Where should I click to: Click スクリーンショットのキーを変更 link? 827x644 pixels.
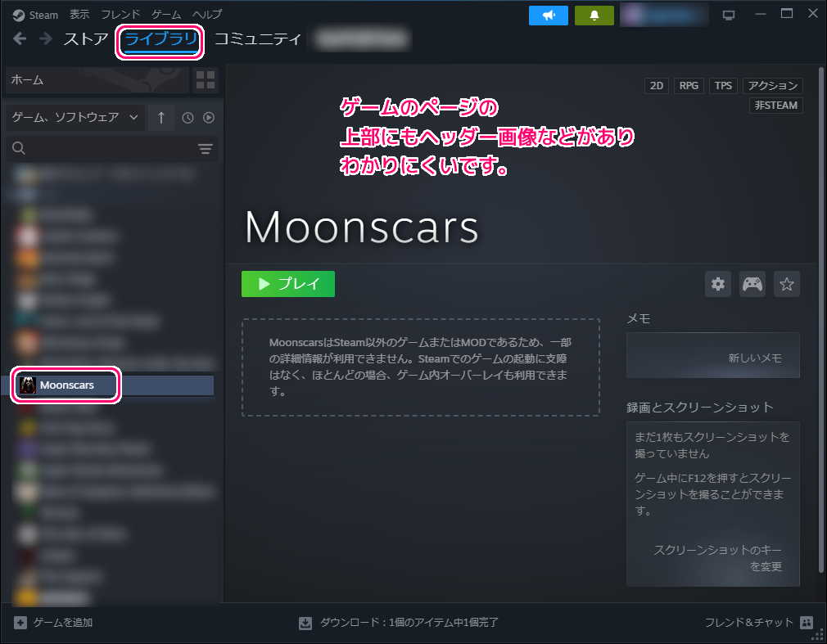point(717,558)
